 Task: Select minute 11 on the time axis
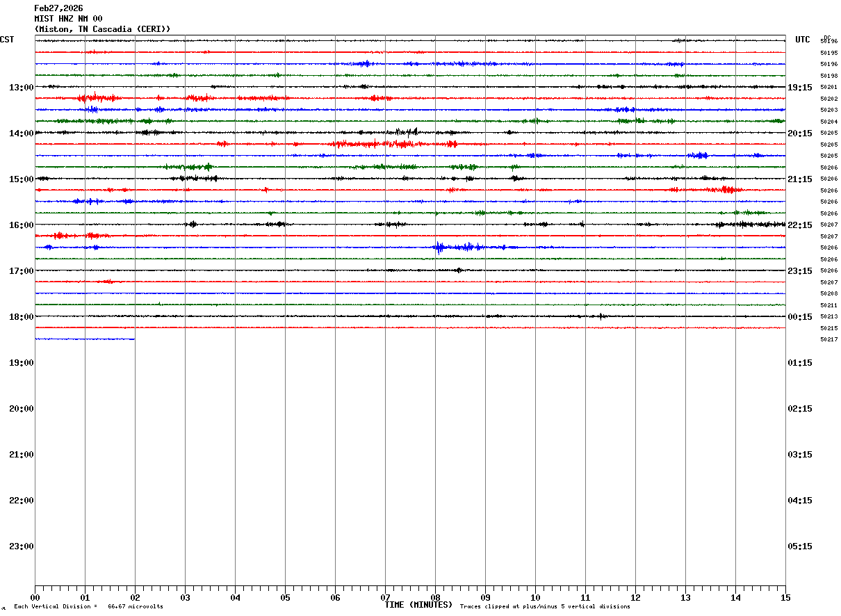(x=585, y=597)
